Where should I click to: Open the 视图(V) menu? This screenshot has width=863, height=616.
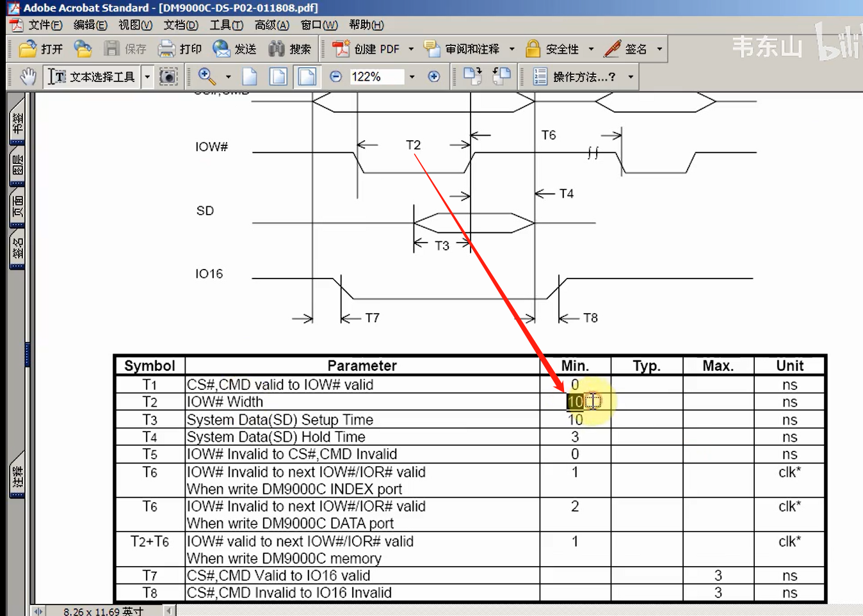(x=135, y=25)
